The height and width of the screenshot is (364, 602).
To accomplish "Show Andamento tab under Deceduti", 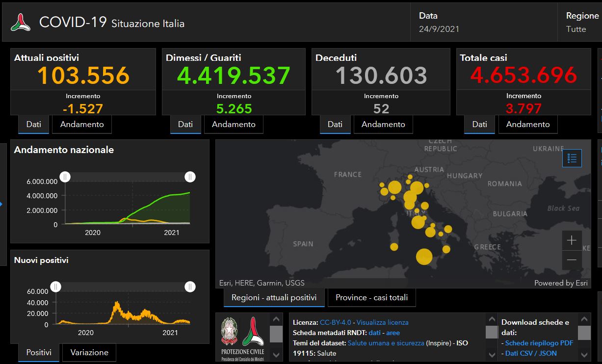I will [383, 125].
